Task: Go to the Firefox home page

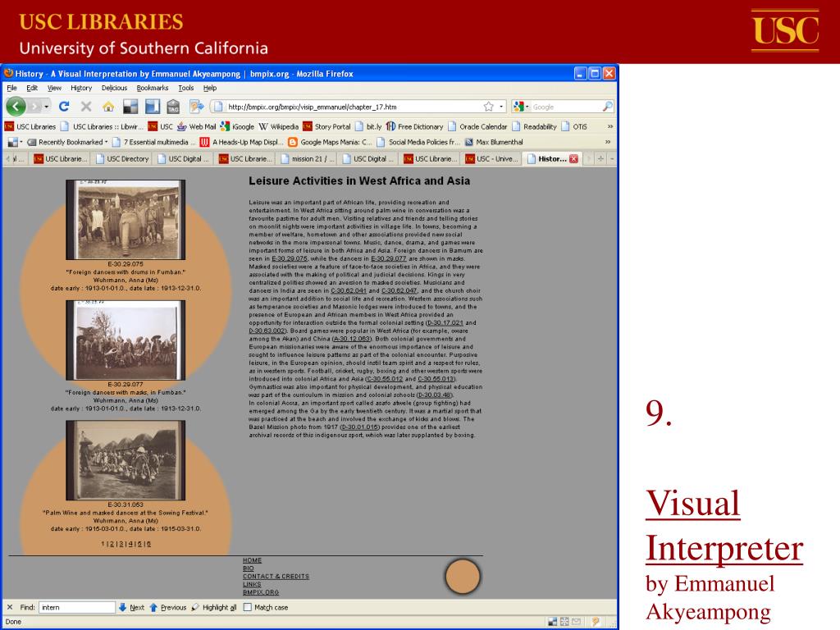Action: (108, 107)
